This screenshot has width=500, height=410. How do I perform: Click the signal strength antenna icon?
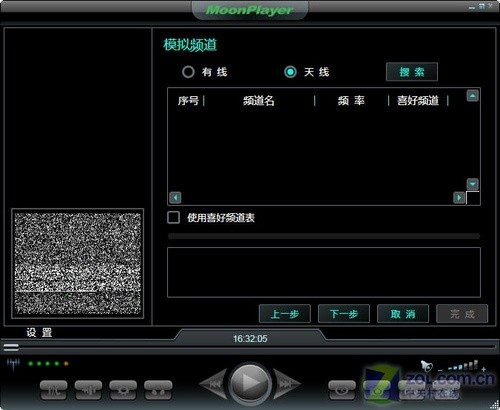click(x=13, y=364)
